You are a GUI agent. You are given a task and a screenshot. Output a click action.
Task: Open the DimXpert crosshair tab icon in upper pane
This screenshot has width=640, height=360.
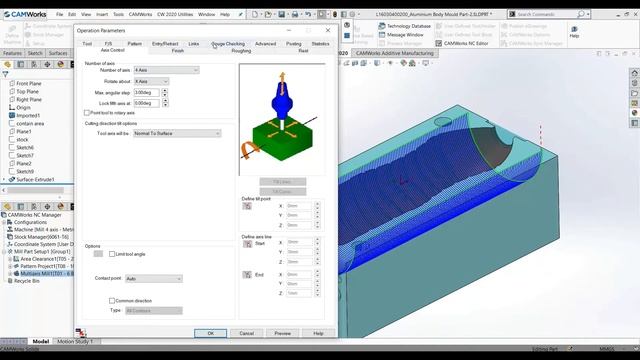[x=47, y=64]
